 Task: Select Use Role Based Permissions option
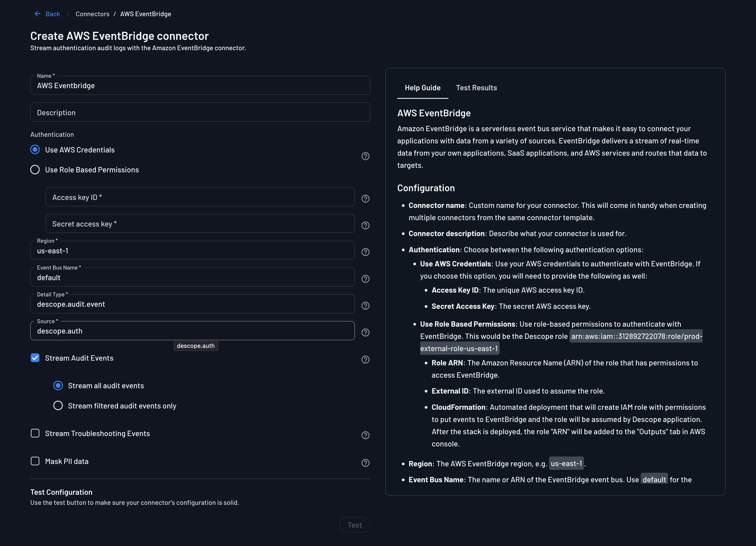point(35,170)
